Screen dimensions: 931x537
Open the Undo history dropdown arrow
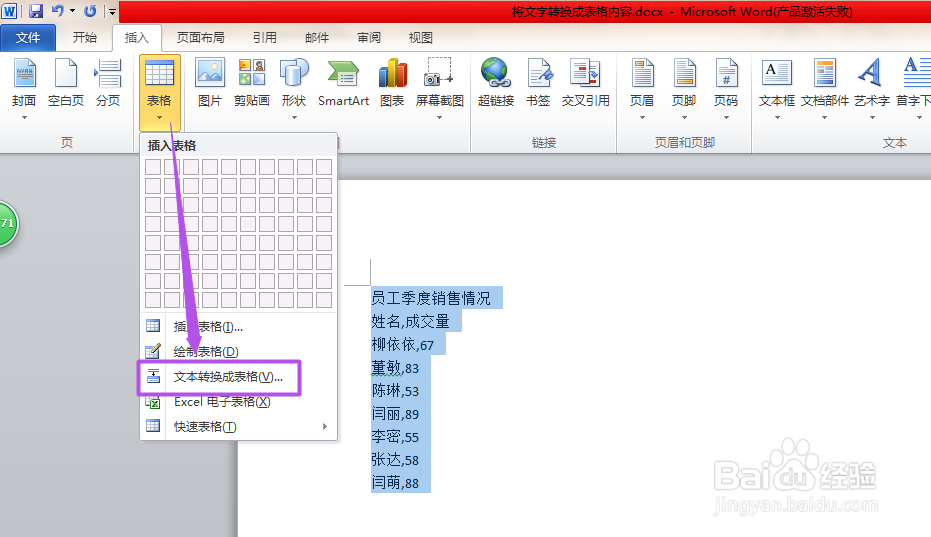(x=72, y=11)
